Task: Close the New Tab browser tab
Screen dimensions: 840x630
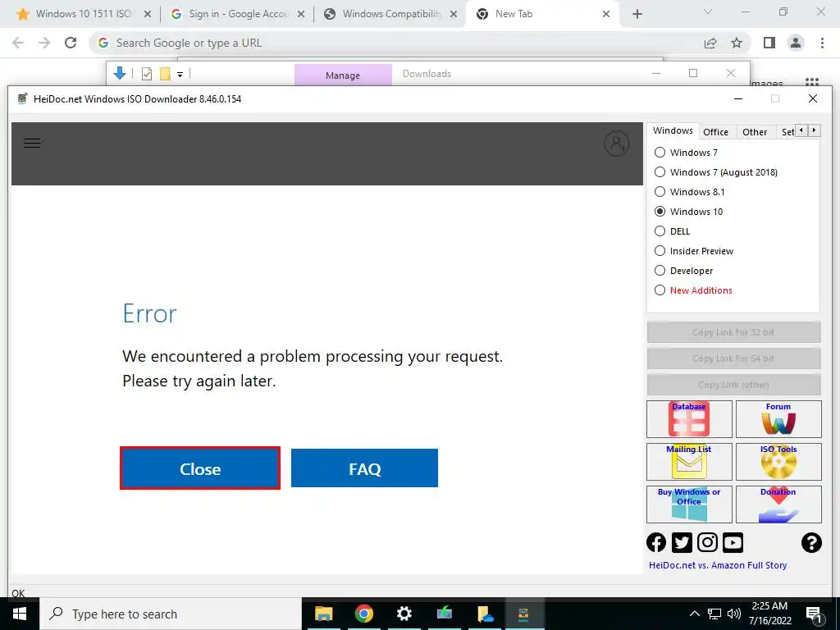Action: point(606,14)
